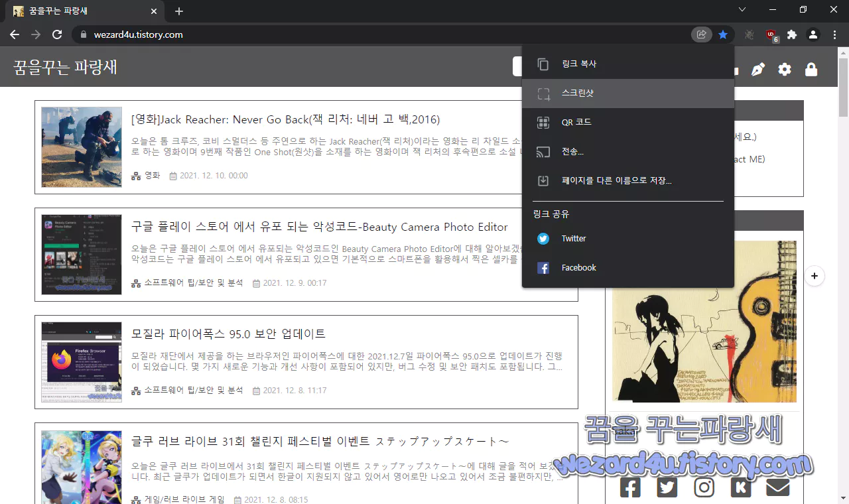849x504 pixels.
Task: Go back with the browser back arrow
Action: [x=15, y=34]
